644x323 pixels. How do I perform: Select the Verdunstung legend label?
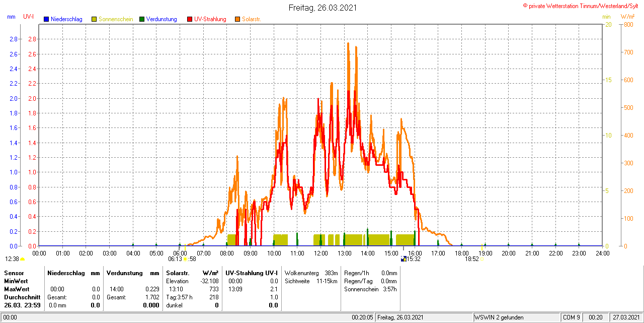[162, 19]
